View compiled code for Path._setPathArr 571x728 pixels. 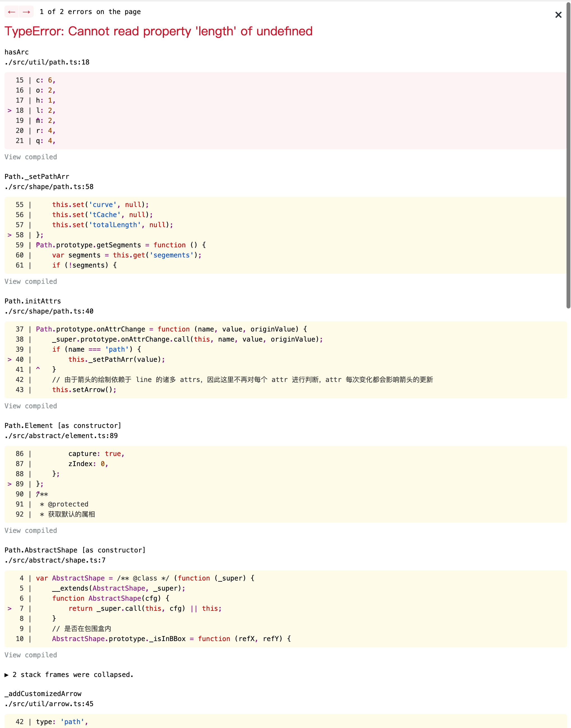click(x=31, y=281)
